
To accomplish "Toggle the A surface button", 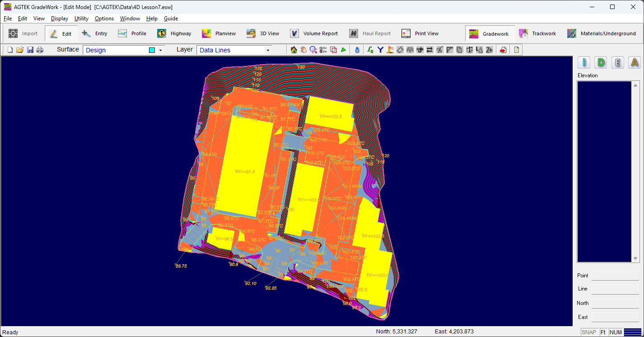I will pos(635,63).
